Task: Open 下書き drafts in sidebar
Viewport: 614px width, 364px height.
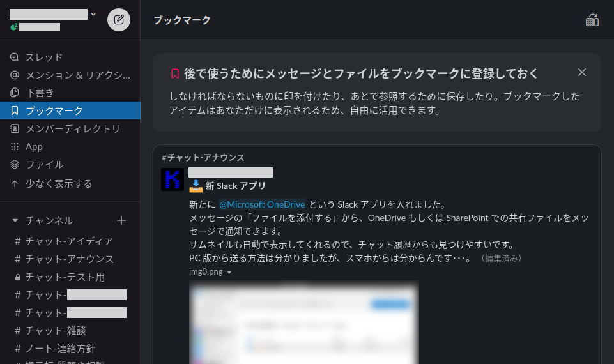Action: [70, 93]
